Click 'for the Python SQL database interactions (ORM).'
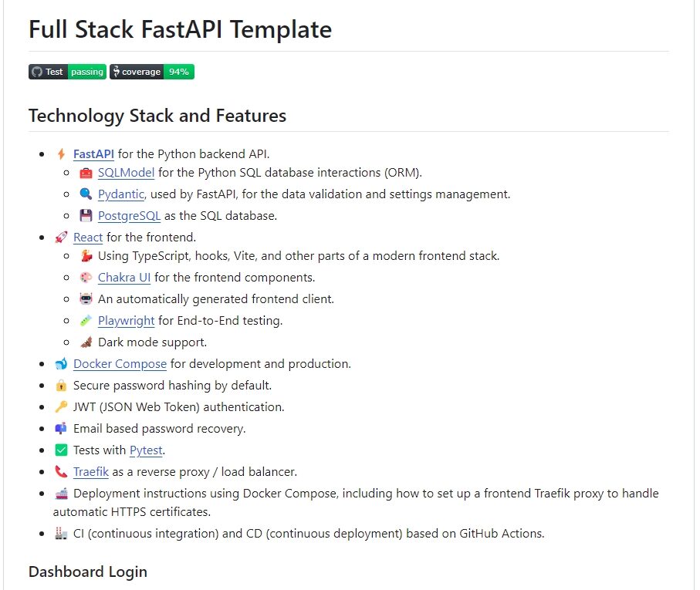Viewport: 700px width, 590px height. pos(290,173)
